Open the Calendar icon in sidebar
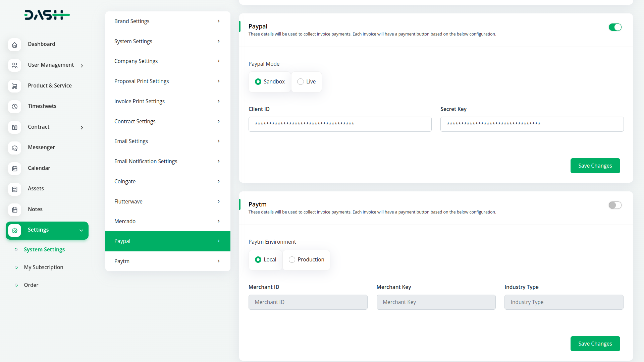The image size is (644, 362). [x=14, y=169]
